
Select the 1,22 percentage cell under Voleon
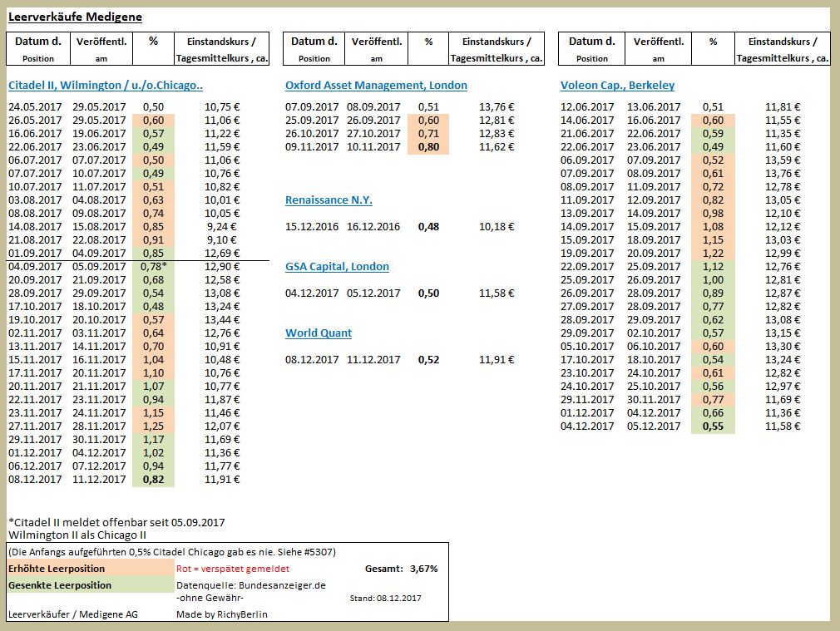click(x=713, y=253)
